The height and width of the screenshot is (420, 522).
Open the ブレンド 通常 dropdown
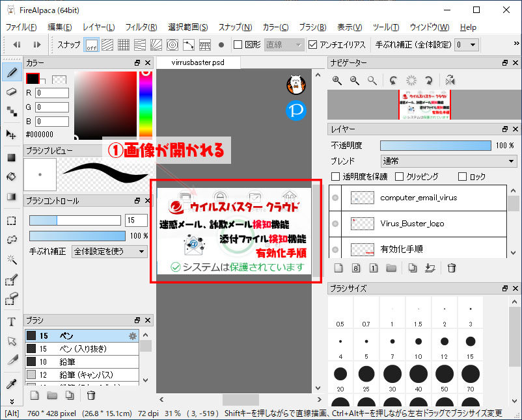[448, 161]
